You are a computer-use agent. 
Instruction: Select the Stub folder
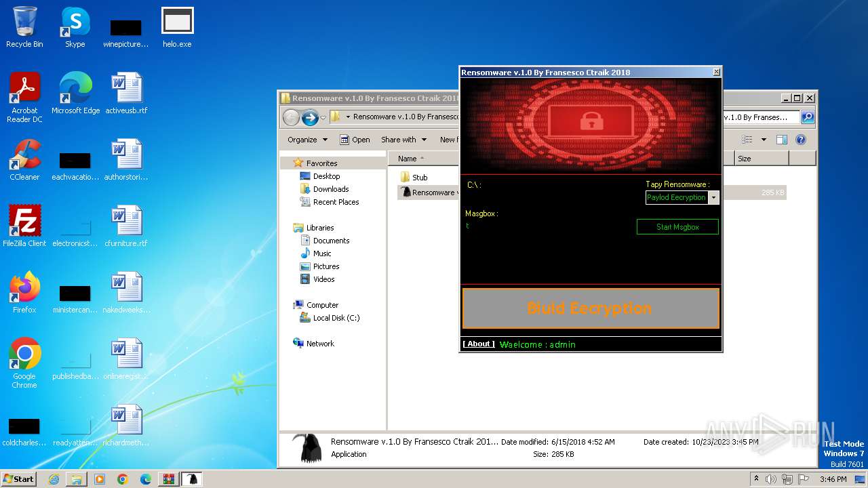click(x=414, y=177)
